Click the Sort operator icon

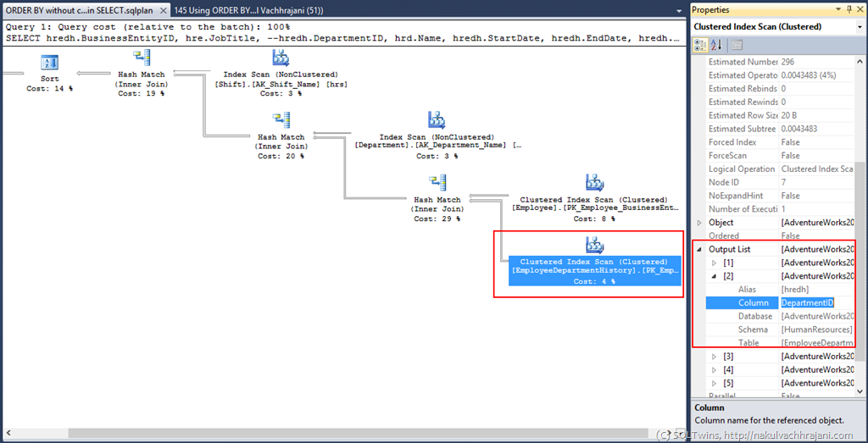pos(49,63)
